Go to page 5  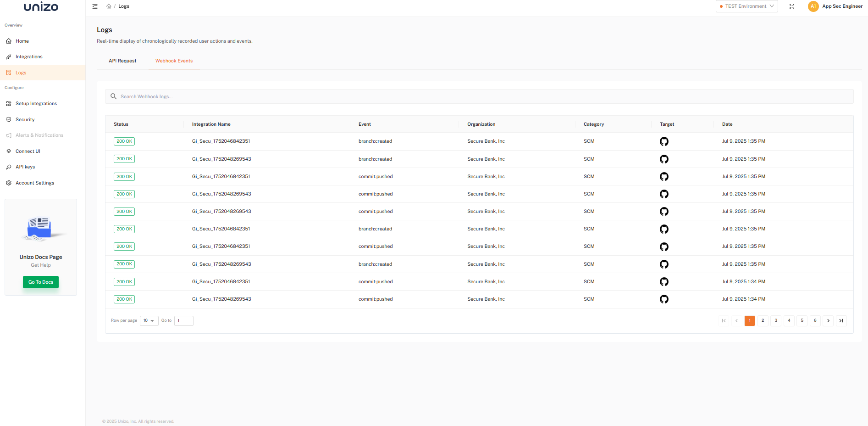click(802, 321)
